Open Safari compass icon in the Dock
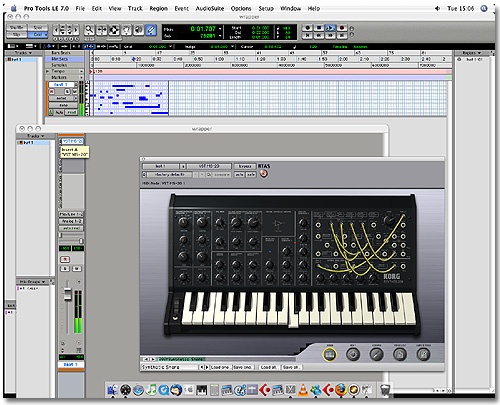 coord(138,390)
